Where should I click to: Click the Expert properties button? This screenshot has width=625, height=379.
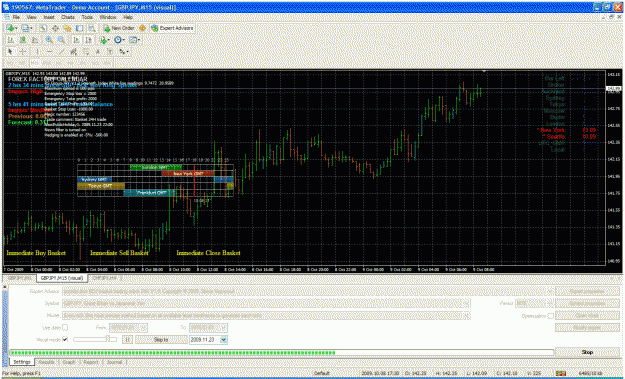[x=587, y=291]
